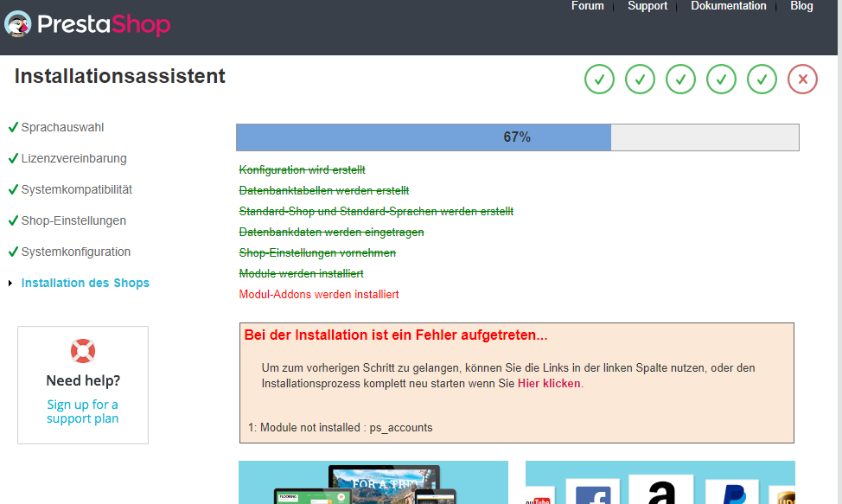Click the fourth green checkmark step circle
Screen dimensions: 842x504
(x=721, y=80)
